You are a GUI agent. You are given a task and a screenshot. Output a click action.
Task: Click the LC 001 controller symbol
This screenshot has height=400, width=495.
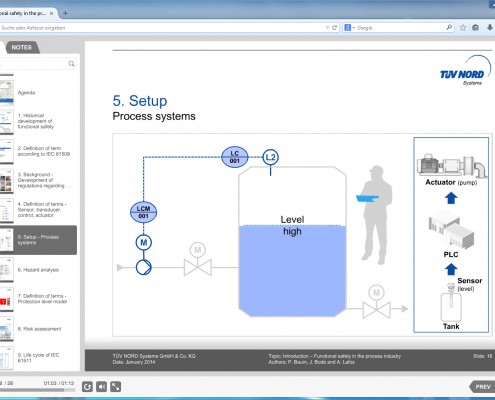235,157
